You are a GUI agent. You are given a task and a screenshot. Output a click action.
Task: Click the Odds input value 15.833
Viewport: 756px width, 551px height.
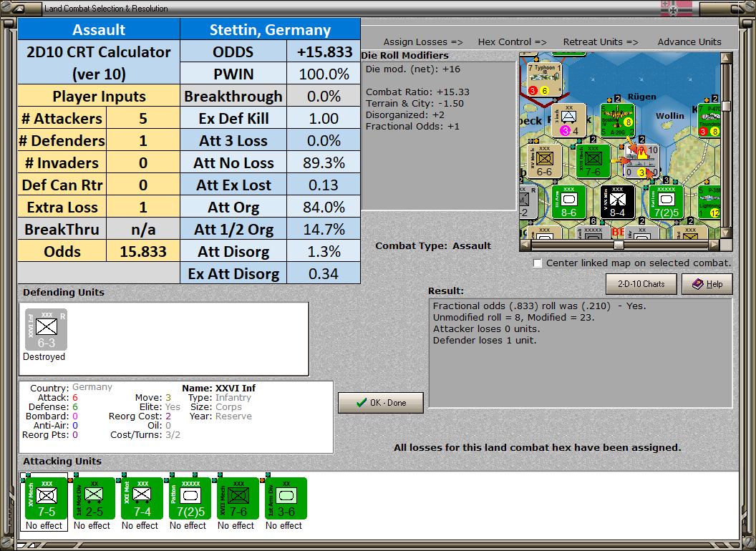point(142,251)
